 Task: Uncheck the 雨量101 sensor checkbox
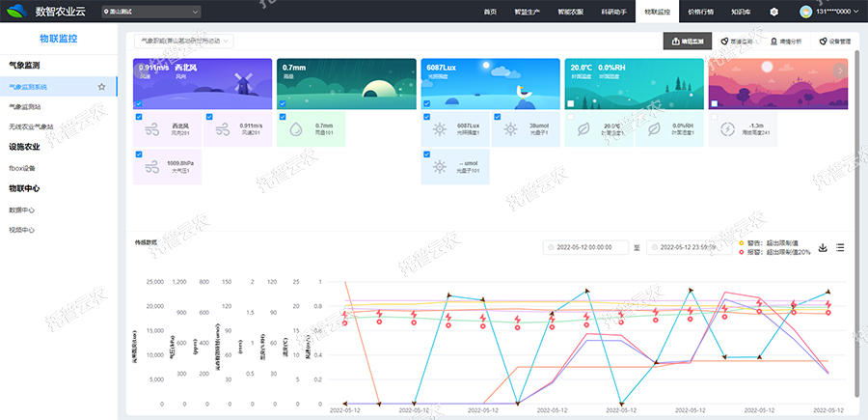point(283,117)
